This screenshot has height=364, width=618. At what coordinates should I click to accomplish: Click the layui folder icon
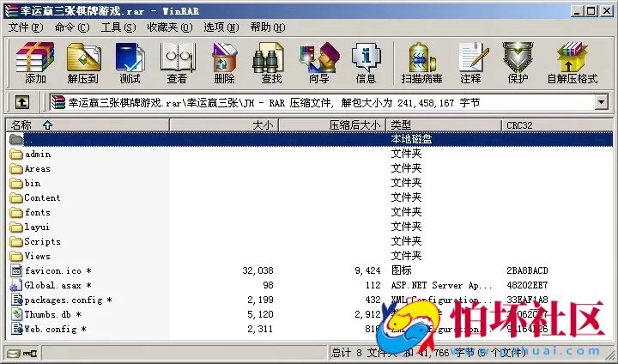(x=16, y=227)
